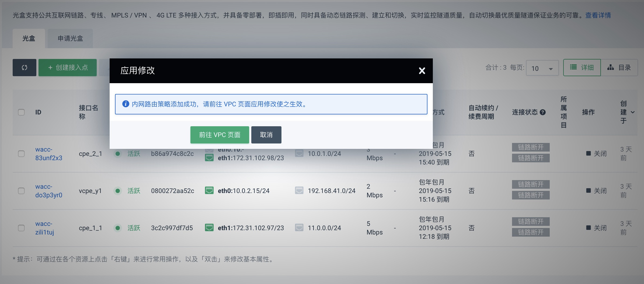
Task: Click lower 链路断开 badge in cpe_2_1 row
Action: [531, 158]
